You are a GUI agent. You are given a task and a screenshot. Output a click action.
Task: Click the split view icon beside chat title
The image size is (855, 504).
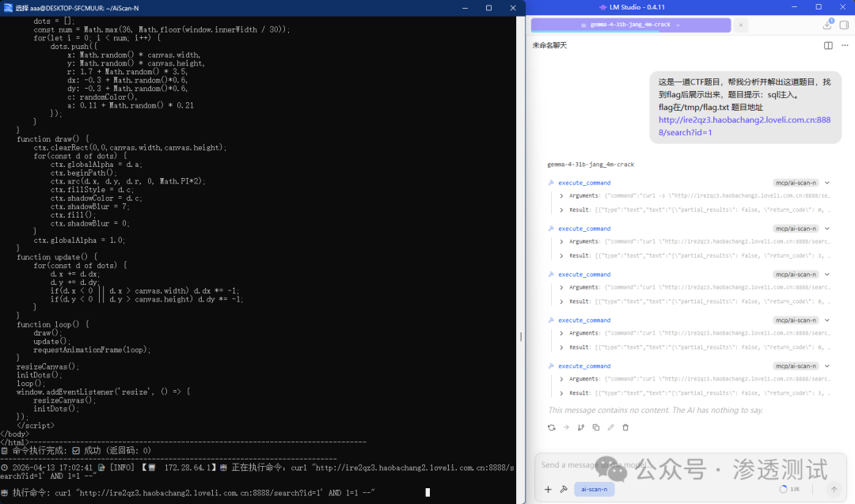(x=828, y=45)
